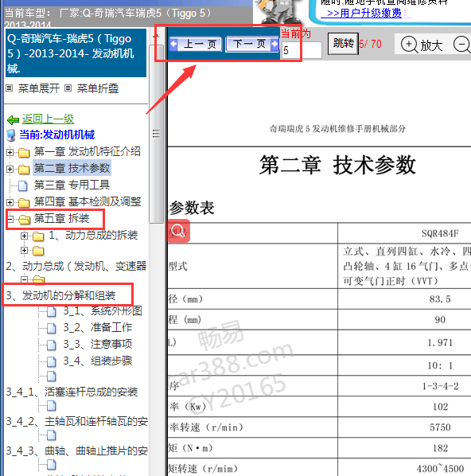Click the zoom-out magnifier icon
Screen dimensions: 471x476
(x=462, y=45)
